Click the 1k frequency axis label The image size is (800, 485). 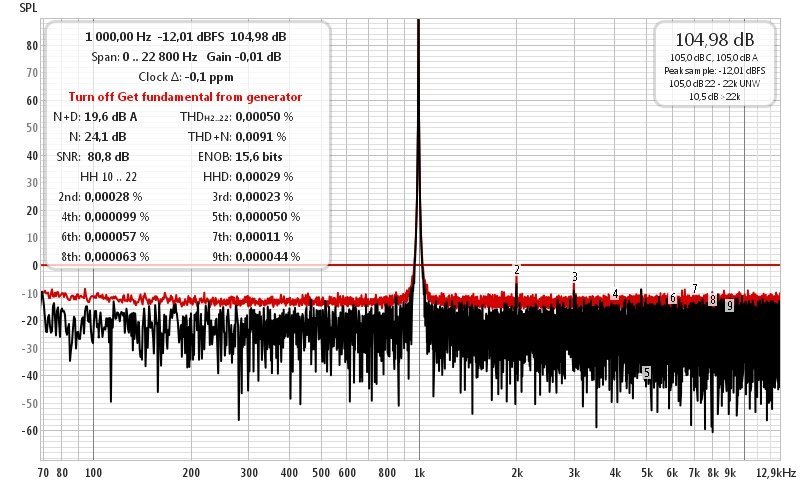(x=419, y=472)
